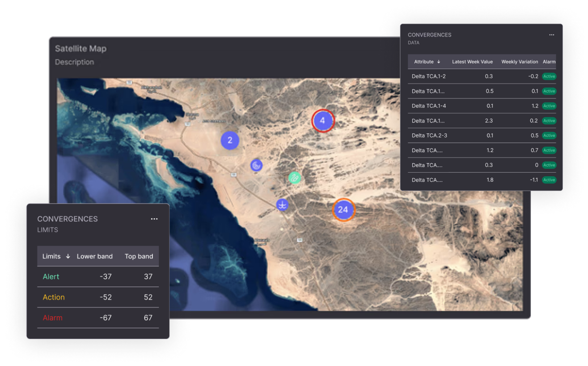Open the three-dot menu on Convergences Limits panel
The width and height of the screenshot is (588, 366).
click(154, 219)
